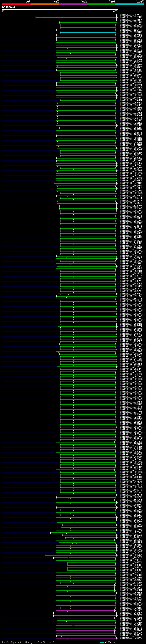Select hit label UniRef100_B2W1V0

pyautogui.click(x=131, y=366)
